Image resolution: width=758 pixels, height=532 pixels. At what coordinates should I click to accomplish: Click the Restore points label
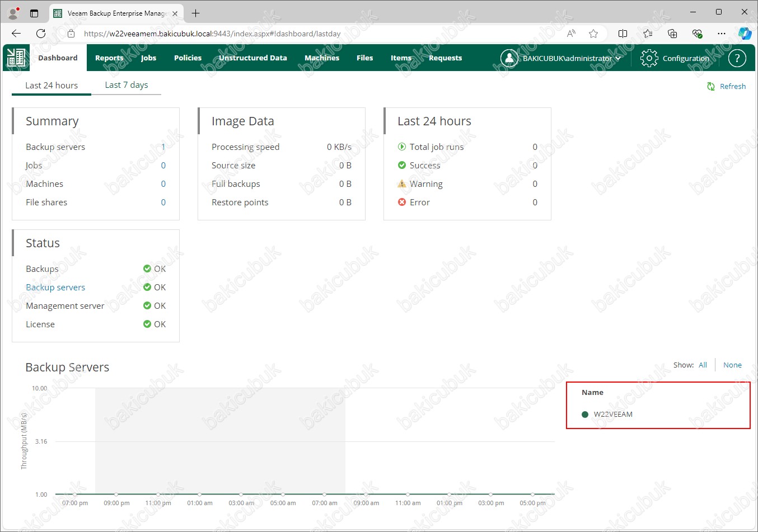[x=240, y=202]
